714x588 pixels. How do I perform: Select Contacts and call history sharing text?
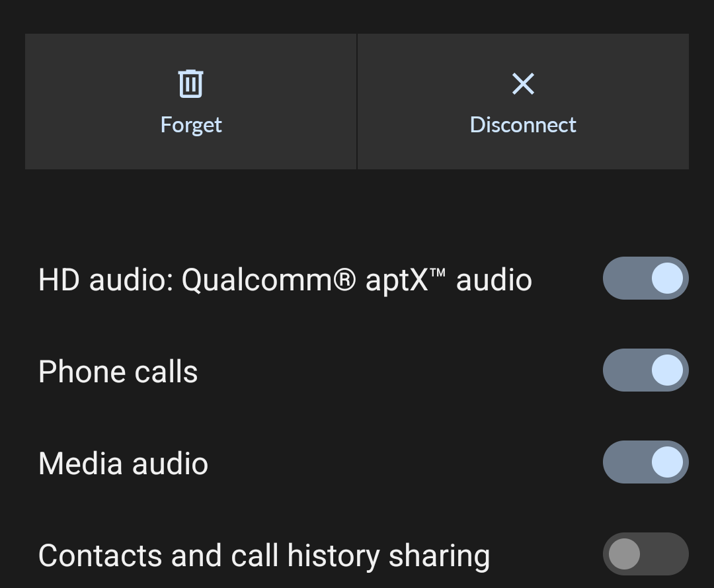click(x=264, y=556)
